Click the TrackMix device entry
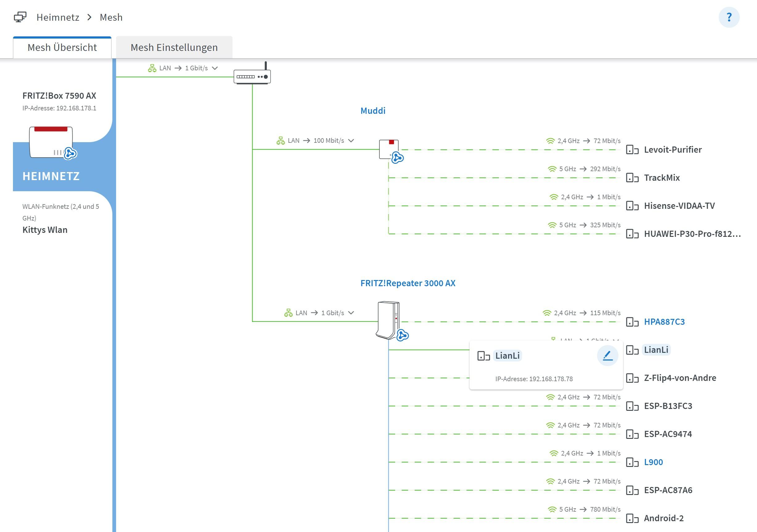 tap(661, 178)
